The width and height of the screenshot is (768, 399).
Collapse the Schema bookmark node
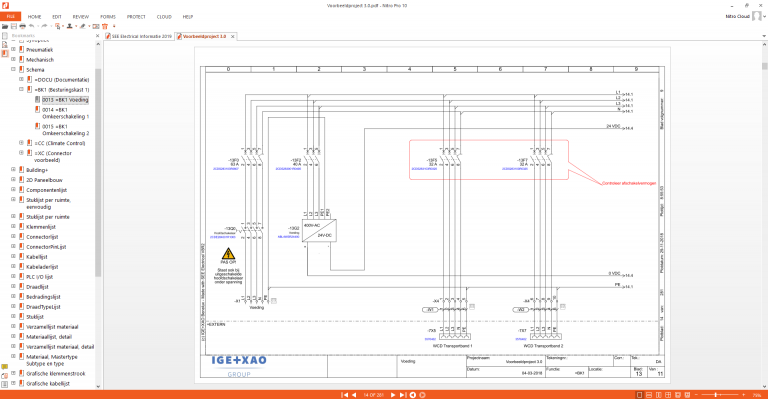click(13, 70)
